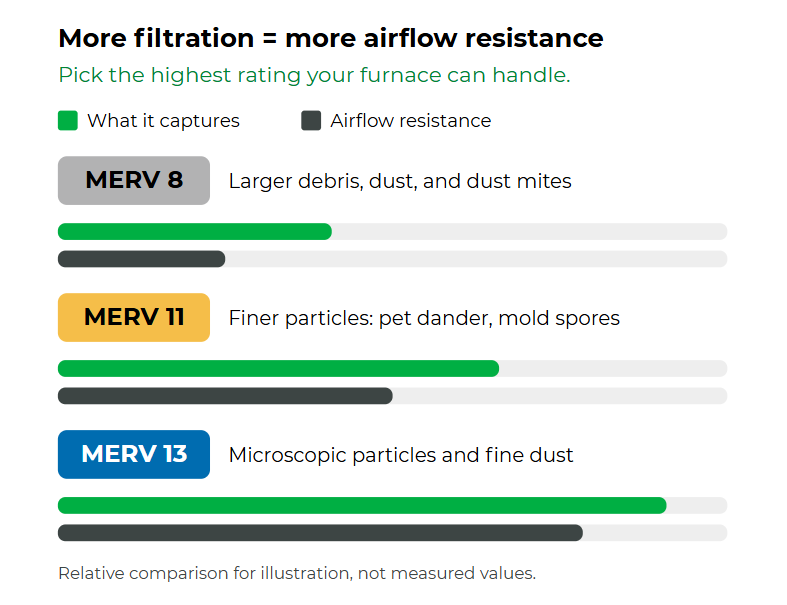Click the MERV 13 dark airflow resistance bar
This screenshot has height=605, width=787.
point(320,533)
